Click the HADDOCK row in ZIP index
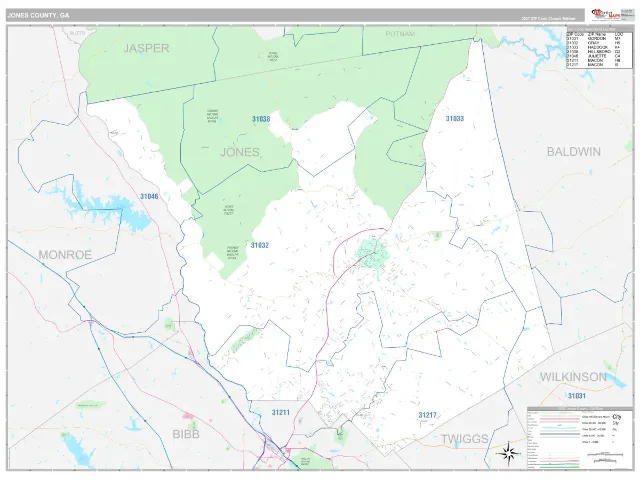 (595, 47)
